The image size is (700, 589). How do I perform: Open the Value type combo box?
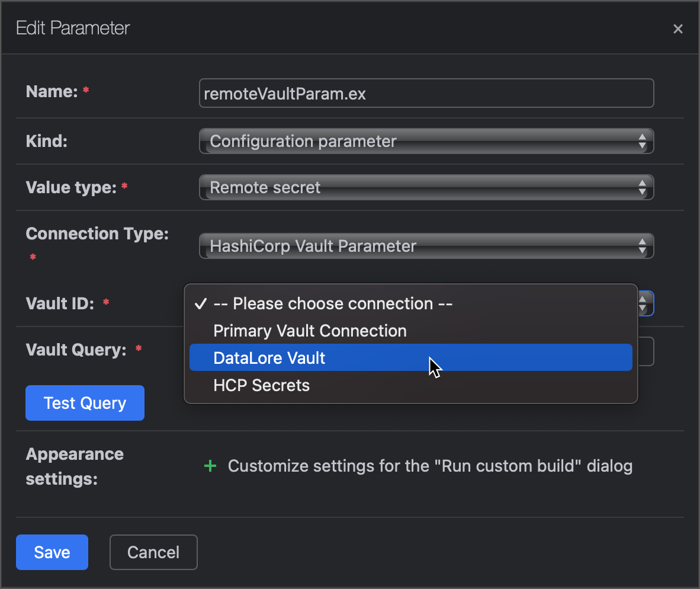point(415,187)
